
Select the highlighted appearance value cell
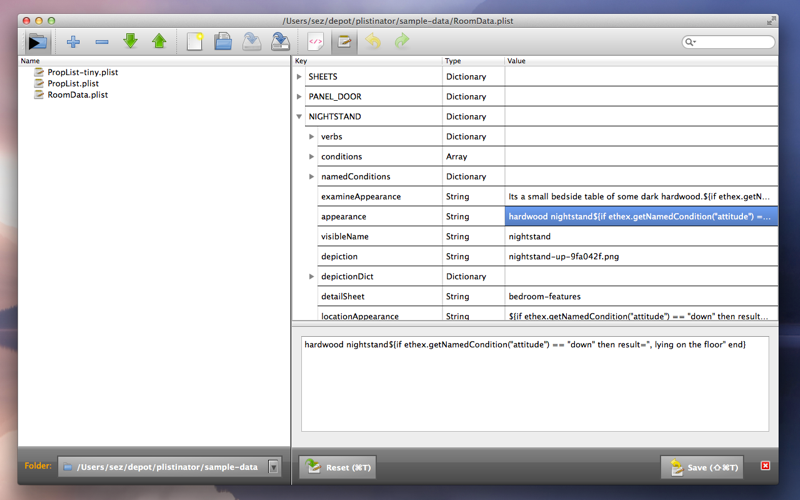pyautogui.click(x=641, y=216)
